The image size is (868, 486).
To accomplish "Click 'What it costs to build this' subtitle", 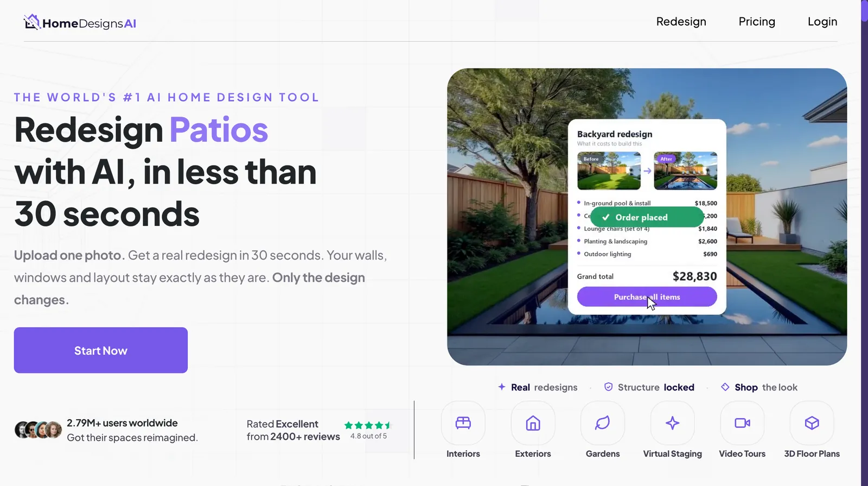I will pyautogui.click(x=609, y=144).
